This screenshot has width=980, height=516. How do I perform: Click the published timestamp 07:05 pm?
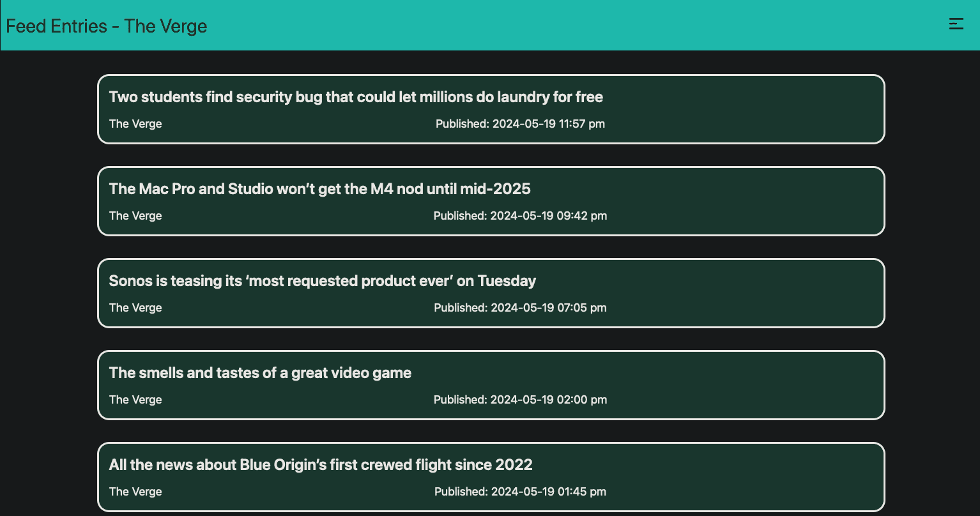click(x=520, y=308)
